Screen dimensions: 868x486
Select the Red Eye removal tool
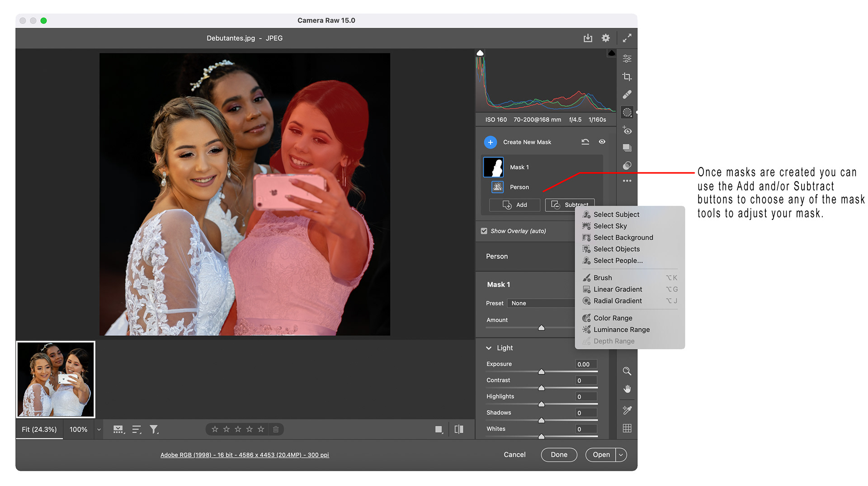(627, 130)
